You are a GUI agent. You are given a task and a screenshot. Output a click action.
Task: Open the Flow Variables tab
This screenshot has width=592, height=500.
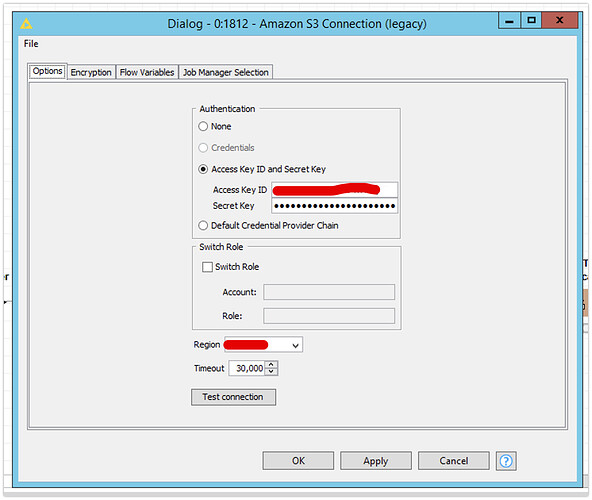[x=147, y=72]
